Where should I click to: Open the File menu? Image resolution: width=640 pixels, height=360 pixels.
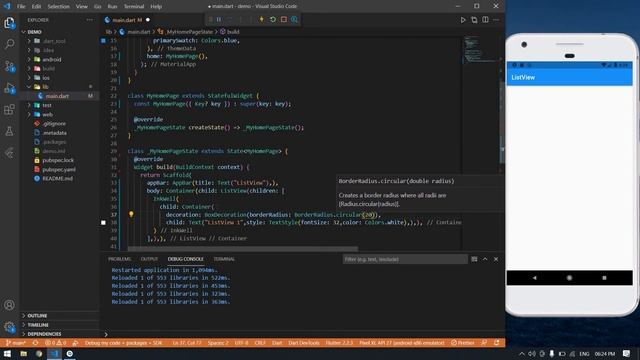pyautogui.click(x=21, y=6)
